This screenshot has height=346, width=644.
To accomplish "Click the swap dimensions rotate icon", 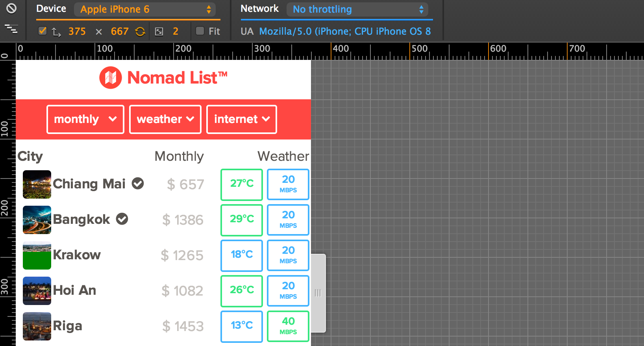I will pyautogui.click(x=140, y=32).
